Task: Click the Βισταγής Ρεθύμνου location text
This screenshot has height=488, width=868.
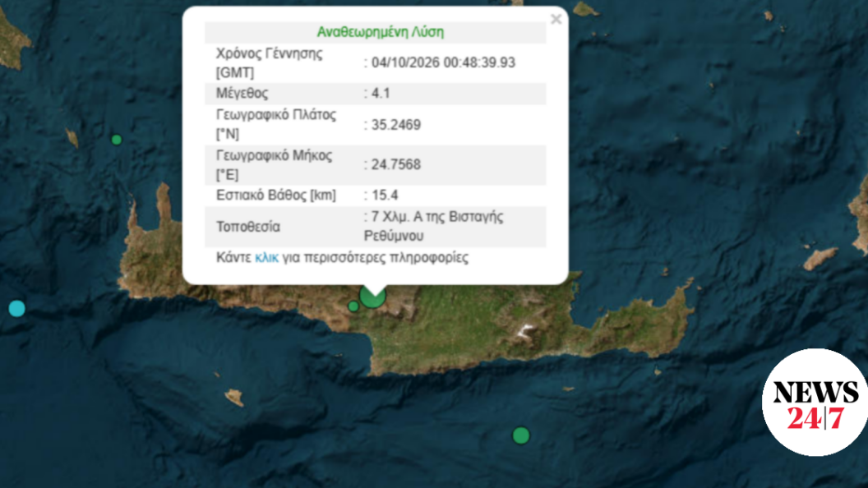Action: tap(433, 226)
